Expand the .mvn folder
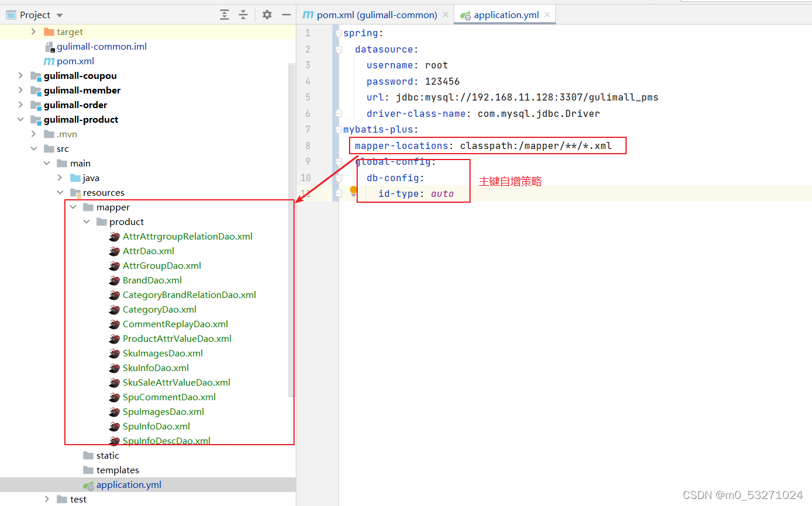Screen dimensions: 812x506 tap(34, 134)
